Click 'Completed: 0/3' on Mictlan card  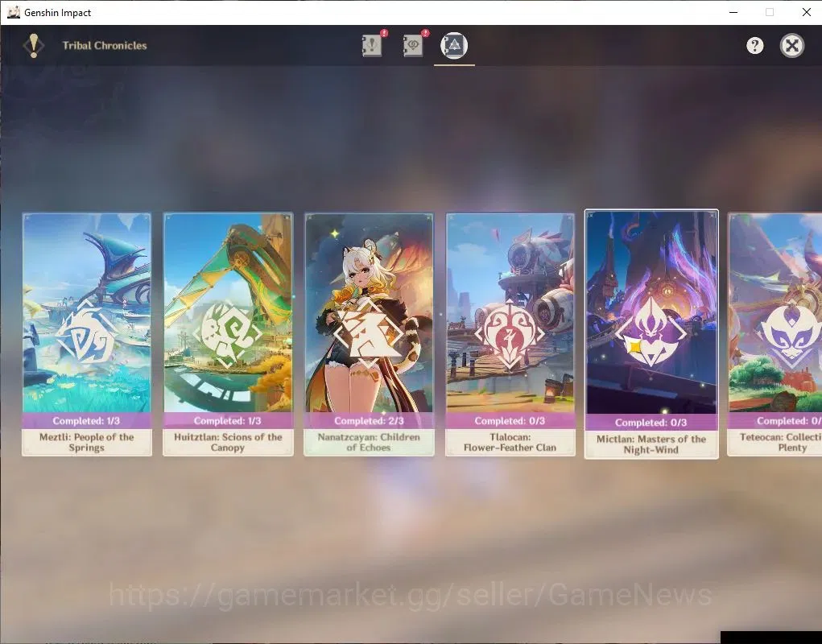point(651,423)
